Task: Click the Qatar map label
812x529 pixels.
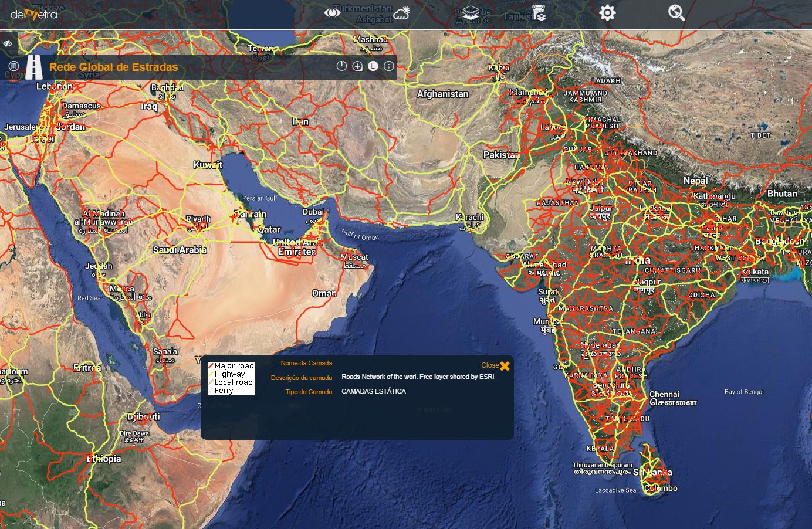Action: 269,229
